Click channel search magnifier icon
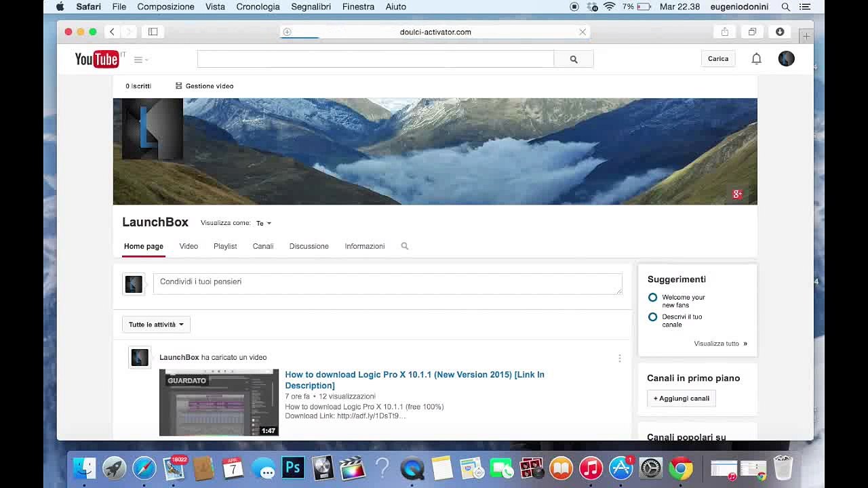This screenshot has height=488, width=868. (x=405, y=246)
